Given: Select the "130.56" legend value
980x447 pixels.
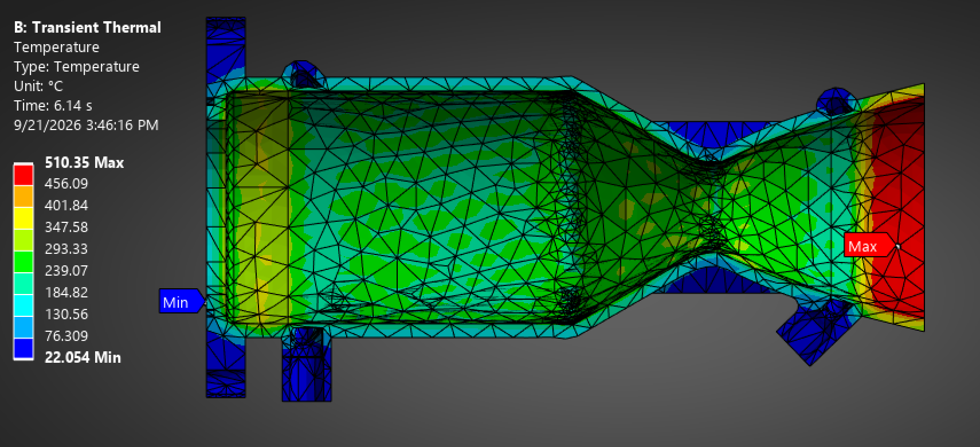Looking at the screenshot, I should [x=66, y=314].
